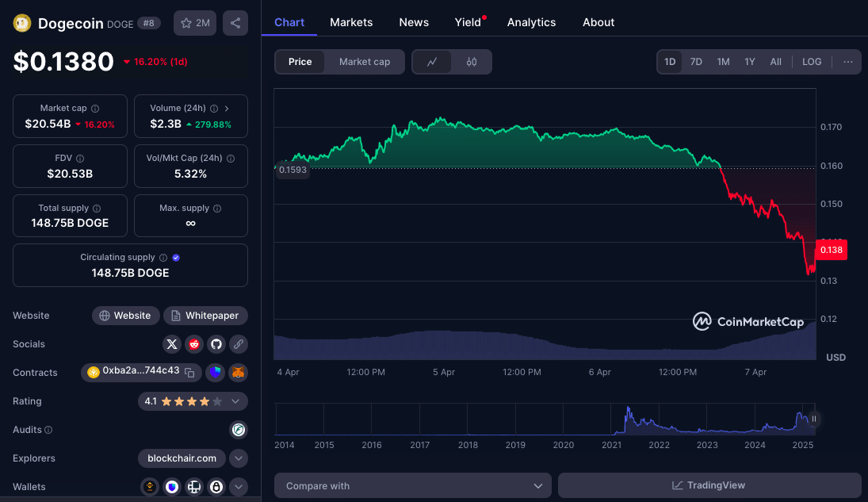Viewport: 868px width, 502px height.
Task: Click the range handle on the history timeline
Action: [x=813, y=419]
